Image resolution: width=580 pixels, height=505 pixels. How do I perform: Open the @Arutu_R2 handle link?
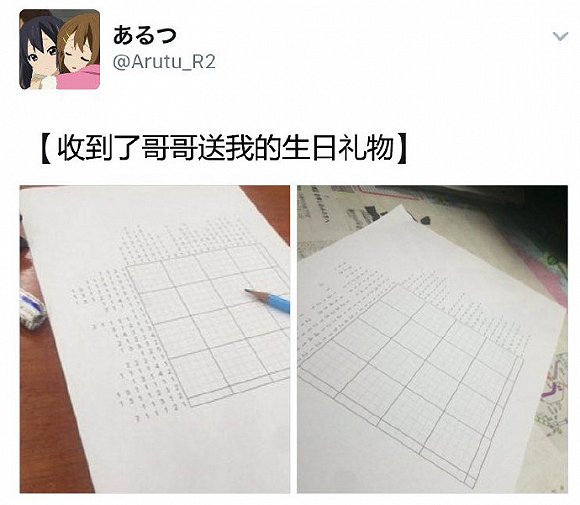(x=164, y=62)
